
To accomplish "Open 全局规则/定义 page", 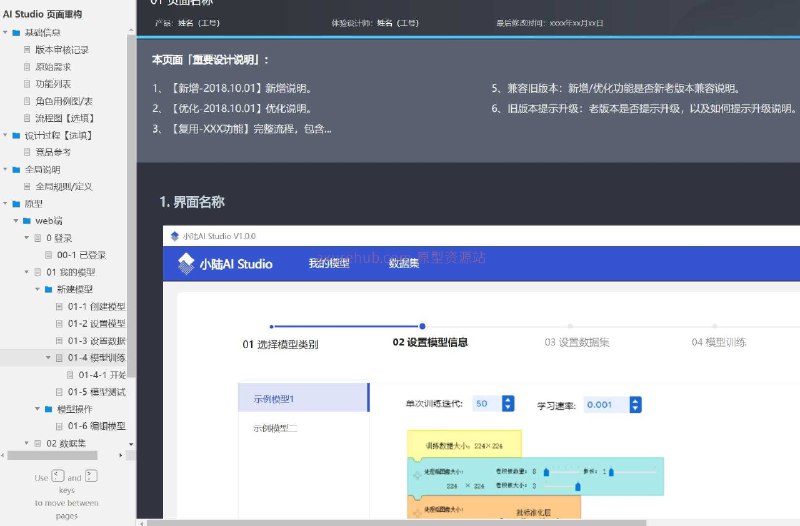I will click(64, 186).
